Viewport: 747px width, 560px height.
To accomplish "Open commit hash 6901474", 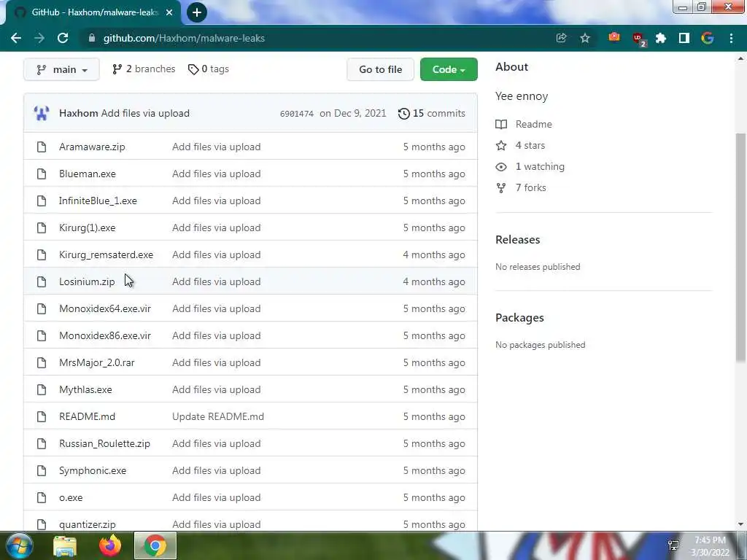I will coord(297,114).
